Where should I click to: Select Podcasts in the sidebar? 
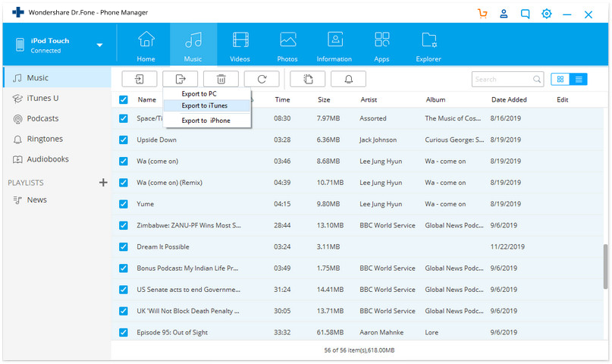pos(58,118)
